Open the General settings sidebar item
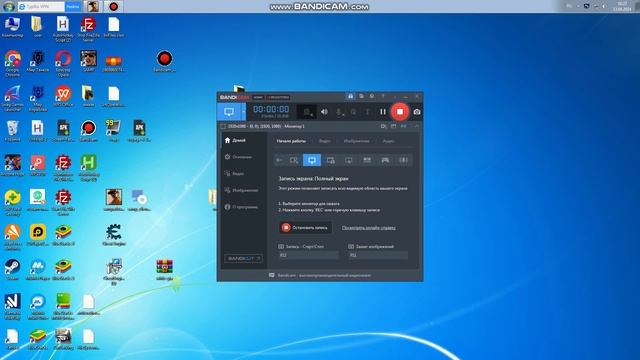Image resolution: width=640 pixels, height=360 pixels. pos(238,157)
